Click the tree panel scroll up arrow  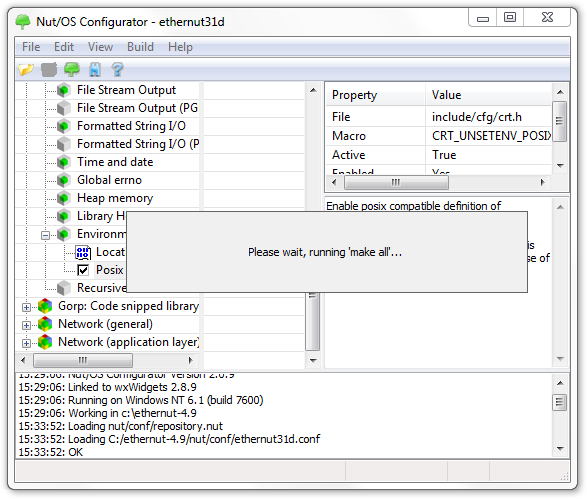coord(313,90)
